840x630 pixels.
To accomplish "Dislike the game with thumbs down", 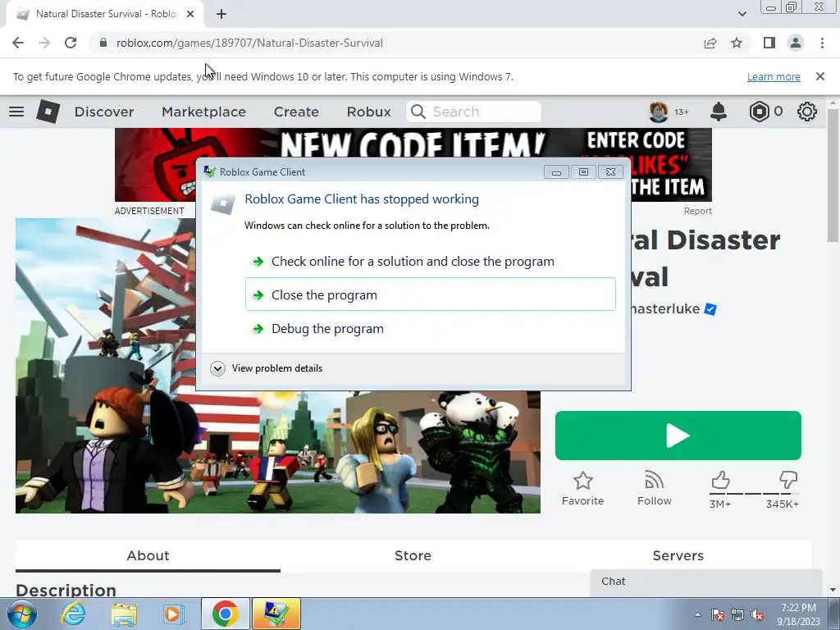I will pyautogui.click(x=788, y=481).
